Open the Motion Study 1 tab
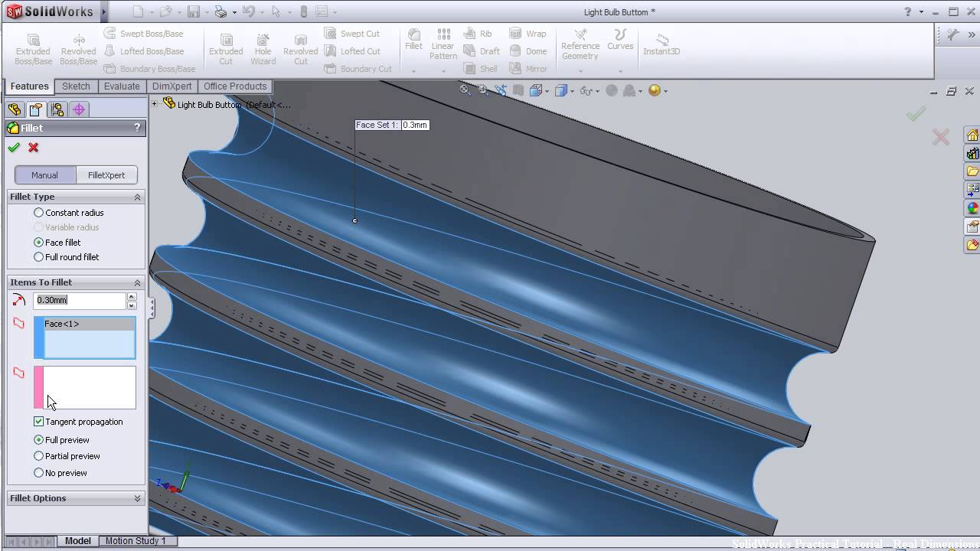This screenshot has height=551, width=980. (x=136, y=540)
